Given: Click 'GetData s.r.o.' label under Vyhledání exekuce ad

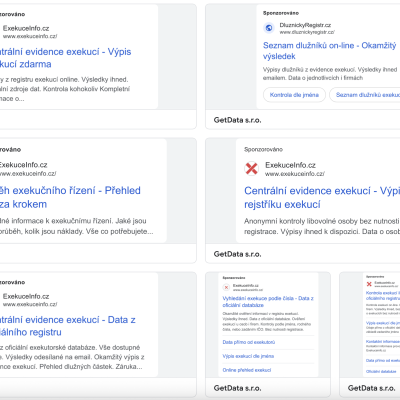Looking at the screenshot, I should [237, 388].
